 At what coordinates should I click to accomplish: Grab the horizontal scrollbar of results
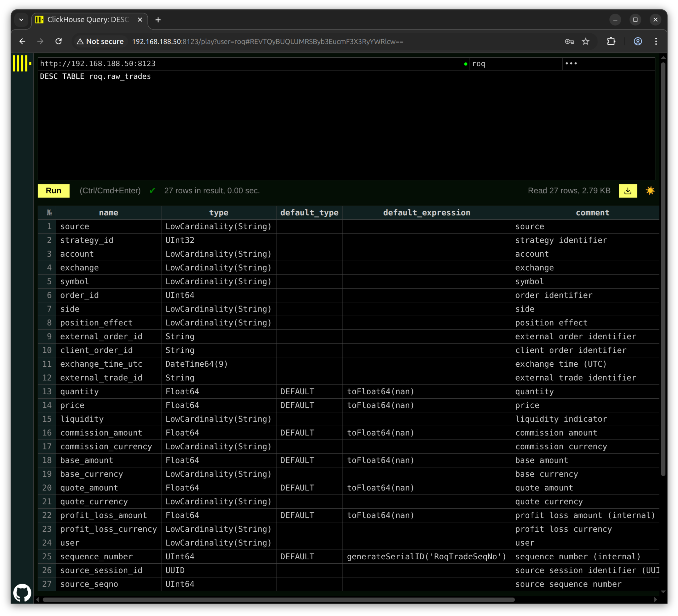point(278,600)
